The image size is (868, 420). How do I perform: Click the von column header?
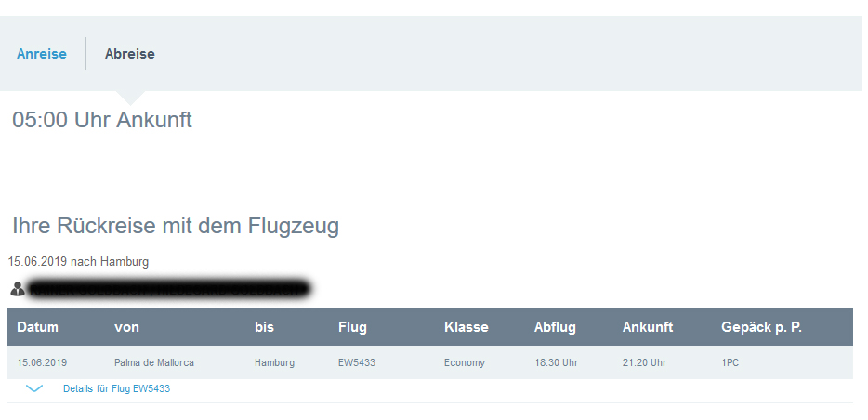point(126,327)
